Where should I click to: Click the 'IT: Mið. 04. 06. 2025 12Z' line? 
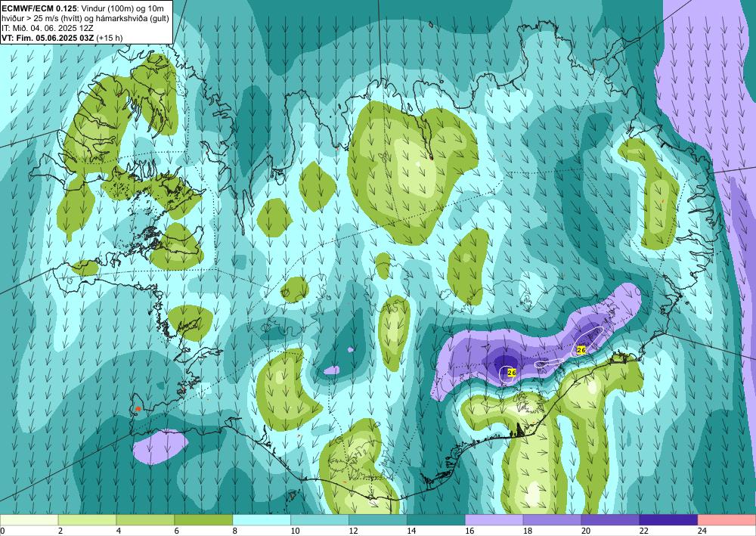(48, 27)
